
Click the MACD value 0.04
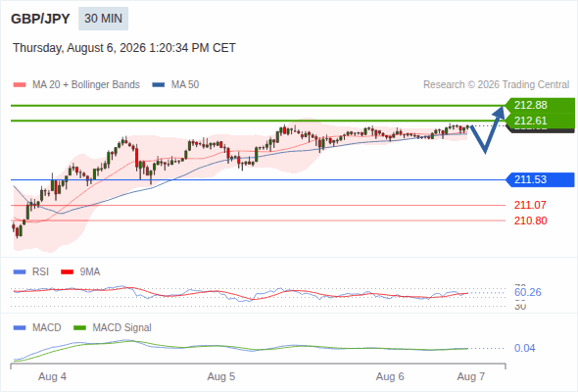tap(524, 348)
